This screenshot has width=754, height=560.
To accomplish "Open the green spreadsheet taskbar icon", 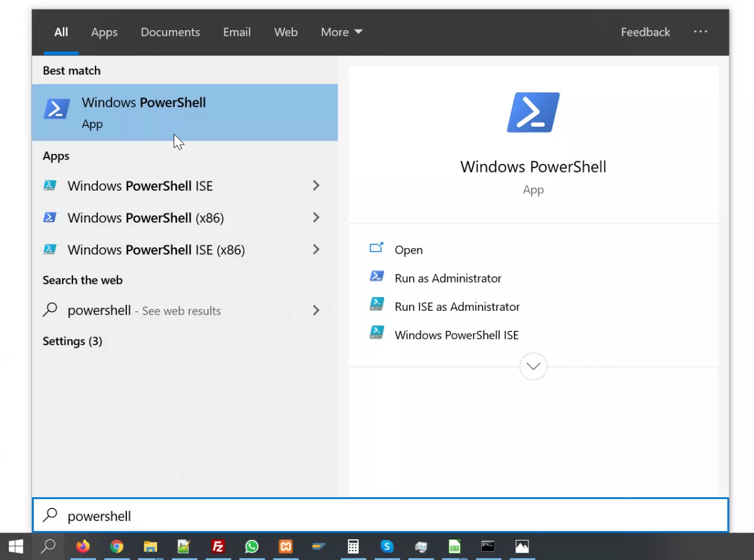I will [454, 546].
